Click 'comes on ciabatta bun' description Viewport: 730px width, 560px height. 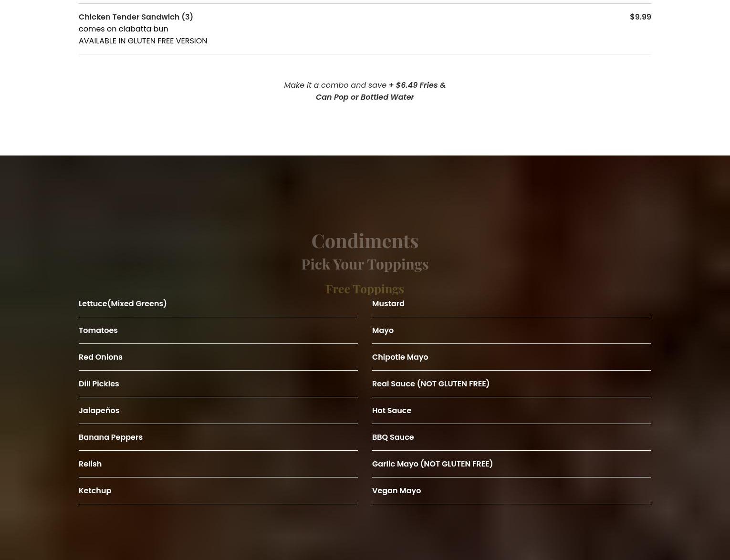tap(124, 29)
